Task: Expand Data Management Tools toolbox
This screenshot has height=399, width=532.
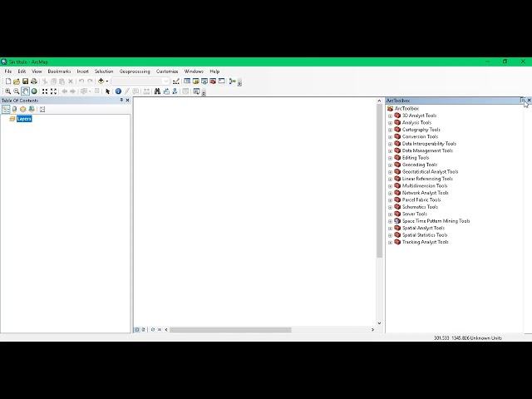Action: (x=390, y=151)
